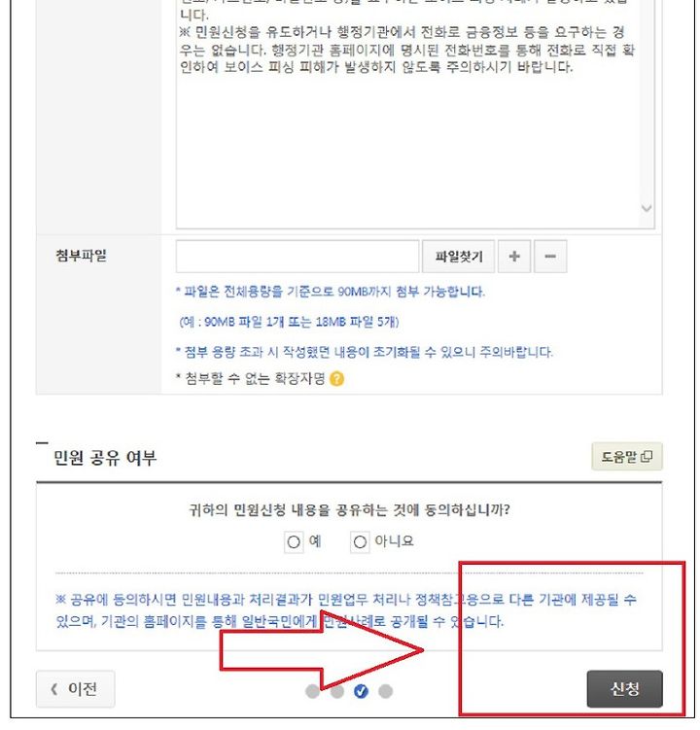Click the 예 label text
Screen dimensions: 700x730
coord(315,541)
